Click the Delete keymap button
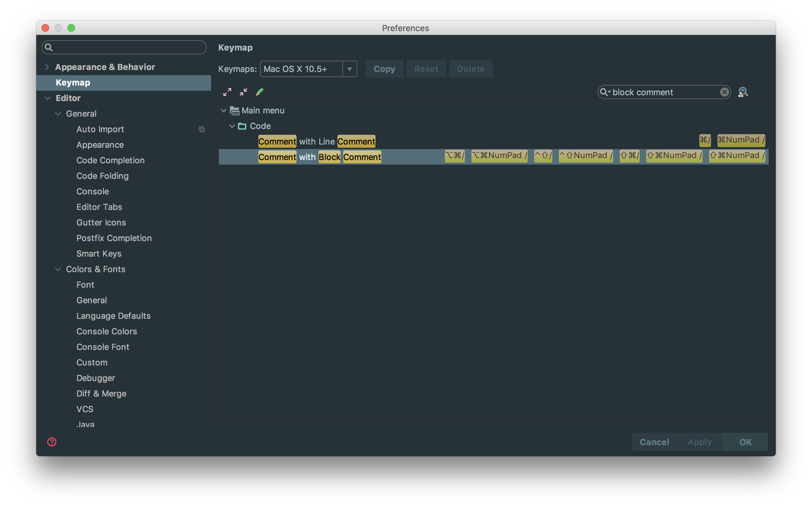Screen dimensions: 812x508 (x=471, y=69)
